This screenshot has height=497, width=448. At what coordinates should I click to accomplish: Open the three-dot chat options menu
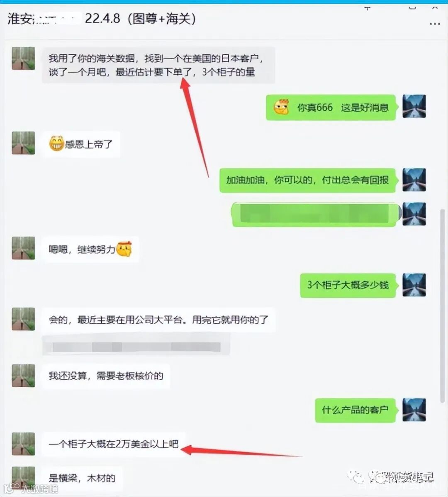[434, 24]
